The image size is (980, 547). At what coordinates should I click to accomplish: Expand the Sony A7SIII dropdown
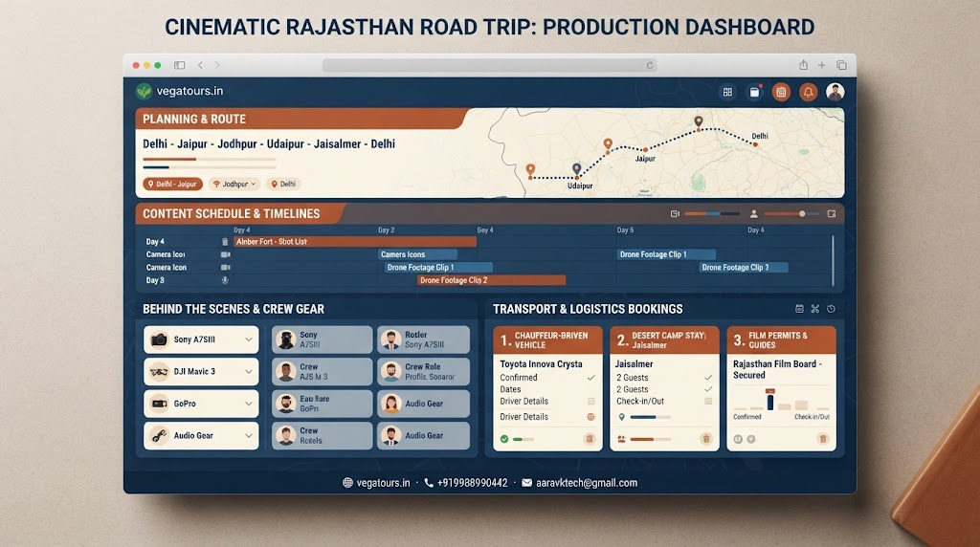[248, 339]
